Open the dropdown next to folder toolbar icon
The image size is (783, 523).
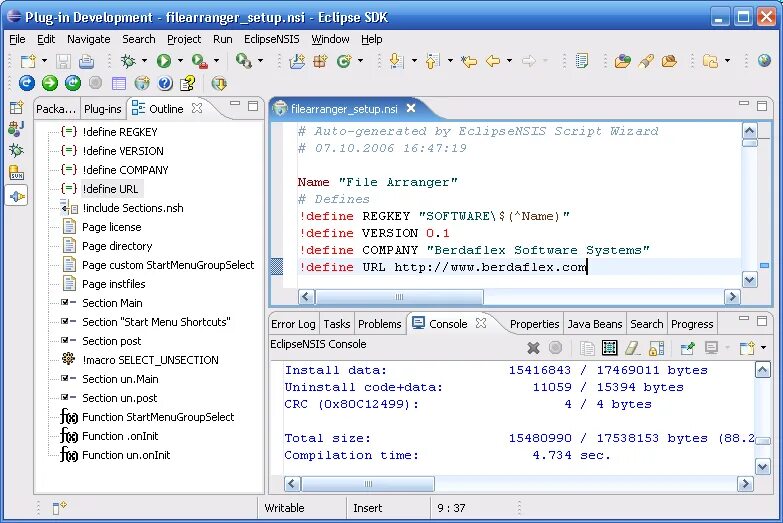(x=727, y=61)
